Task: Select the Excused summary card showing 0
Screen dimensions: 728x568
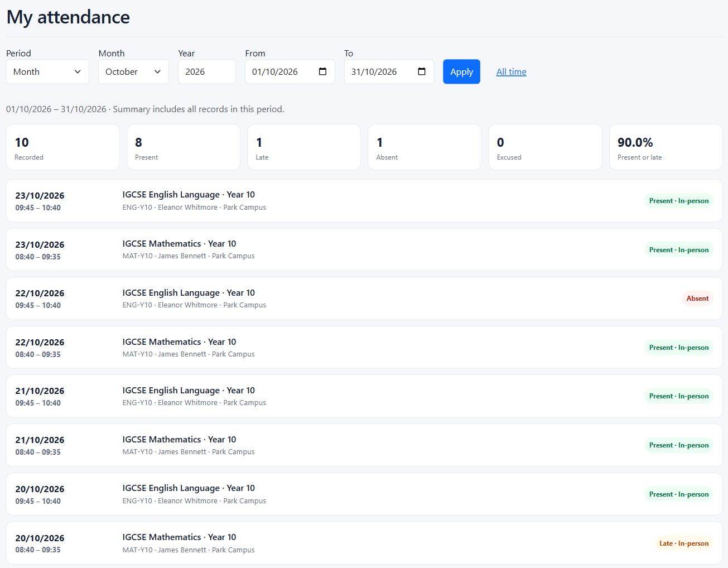Action: tap(545, 147)
